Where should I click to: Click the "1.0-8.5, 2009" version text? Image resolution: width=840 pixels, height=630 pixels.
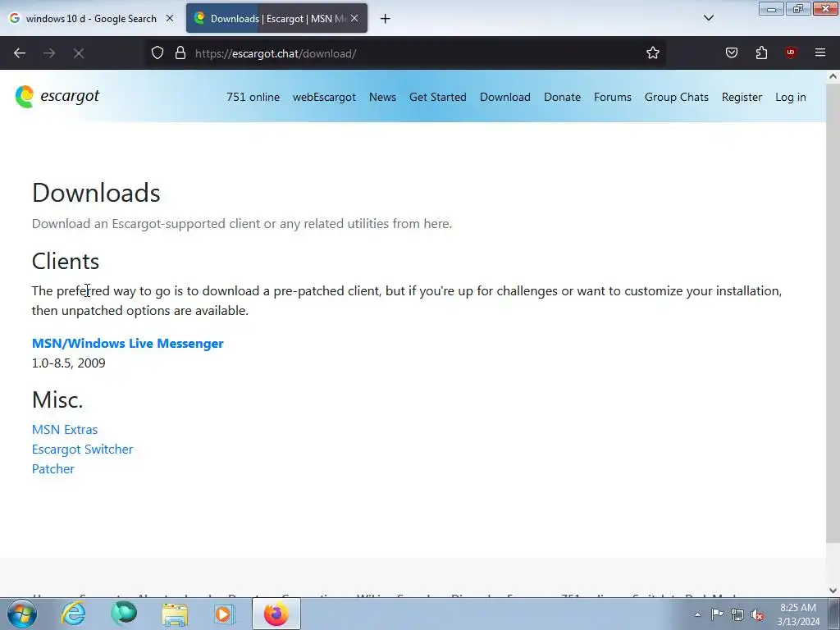click(69, 363)
